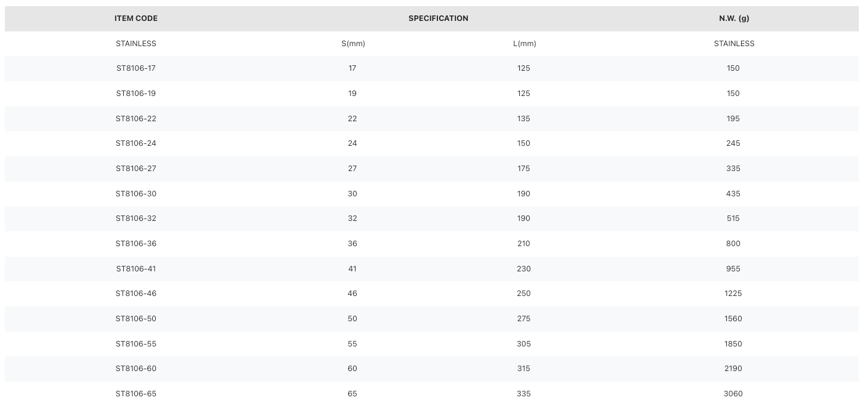The width and height of the screenshot is (868, 416).
Task: Click the ITEM CODE column header
Action: point(136,18)
